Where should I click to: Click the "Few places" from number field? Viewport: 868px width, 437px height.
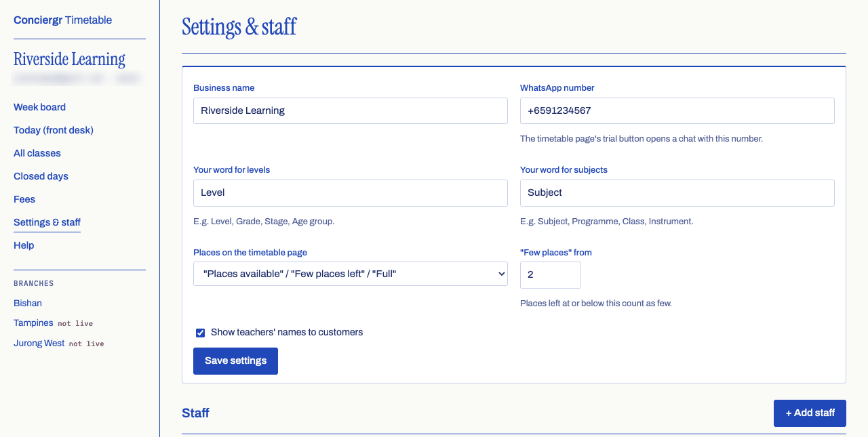pos(551,274)
